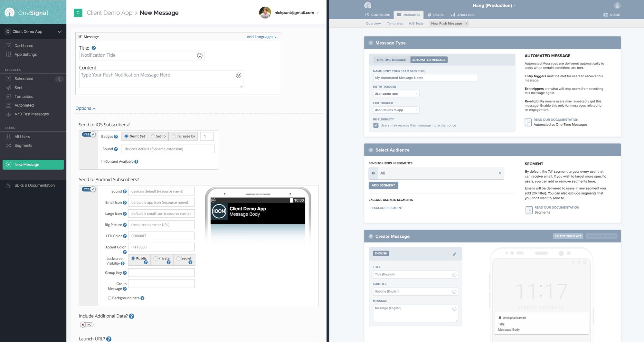Open Templates in left sidebar
Screen dimensions: 644x342
click(x=24, y=96)
